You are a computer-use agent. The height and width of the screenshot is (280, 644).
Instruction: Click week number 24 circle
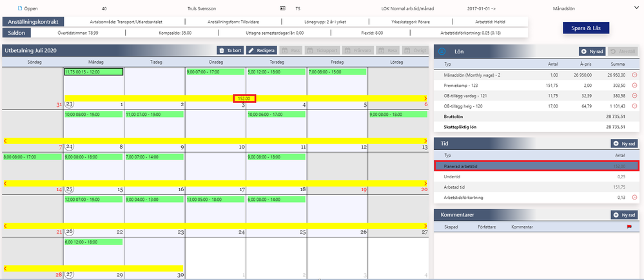pos(69,147)
